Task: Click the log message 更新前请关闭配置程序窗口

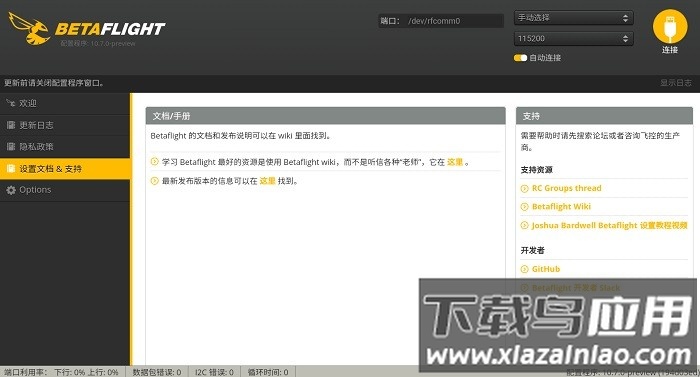Action: pos(54,83)
